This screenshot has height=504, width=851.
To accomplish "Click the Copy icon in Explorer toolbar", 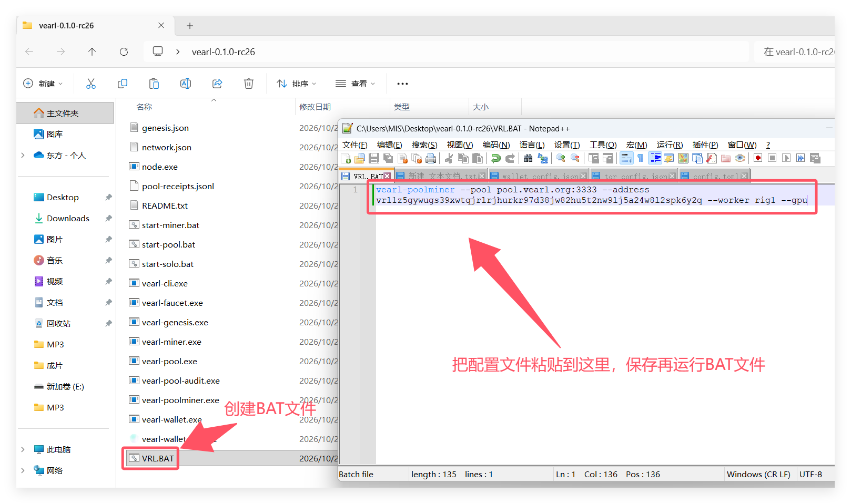I will coord(123,84).
